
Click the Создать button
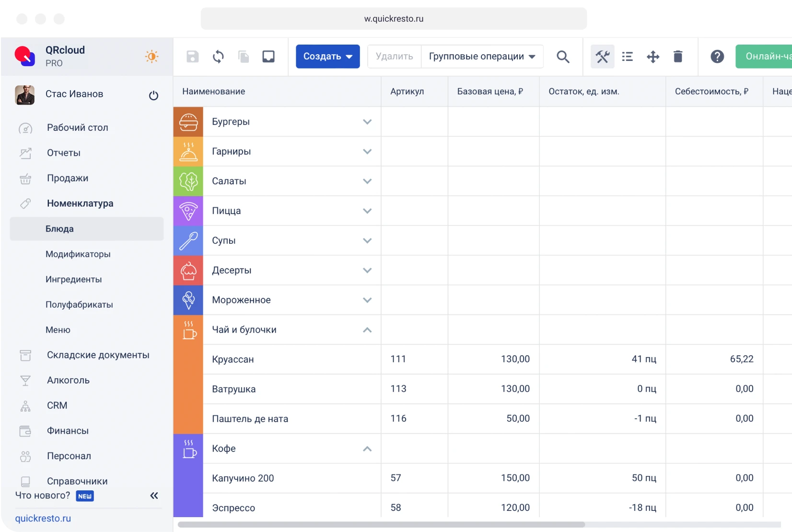327,57
